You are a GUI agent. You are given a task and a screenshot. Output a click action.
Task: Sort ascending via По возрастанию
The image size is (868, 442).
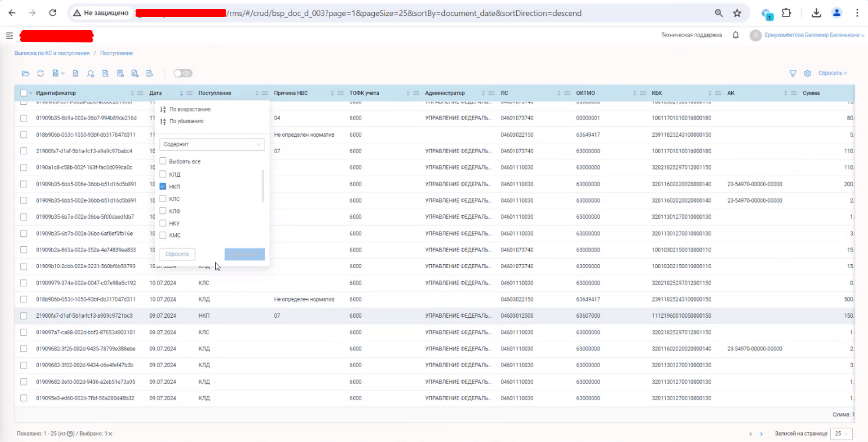click(x=186, y=110)
